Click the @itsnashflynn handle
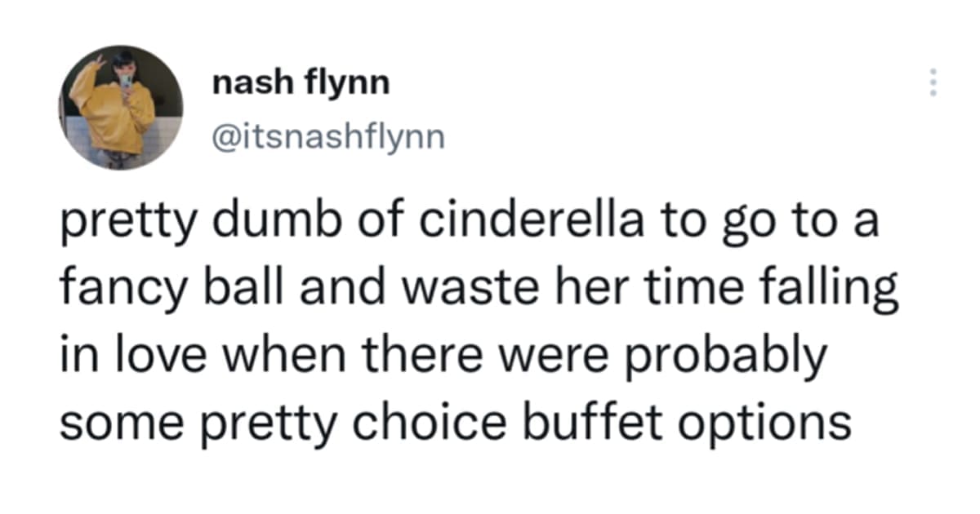This screenshot has height=514, width=980. [x=328, y=136]
